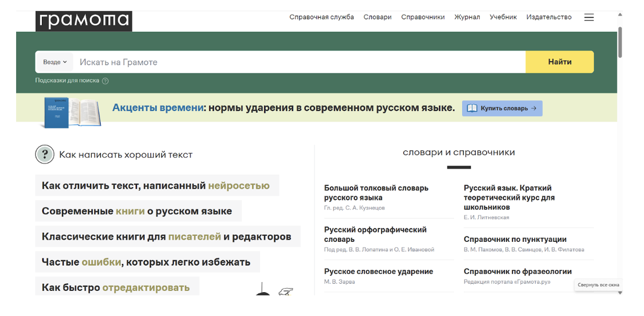Viewport: 644px width, 316px height.
Task: Open Современные книги о русском языке
Action: coord(138,211)
